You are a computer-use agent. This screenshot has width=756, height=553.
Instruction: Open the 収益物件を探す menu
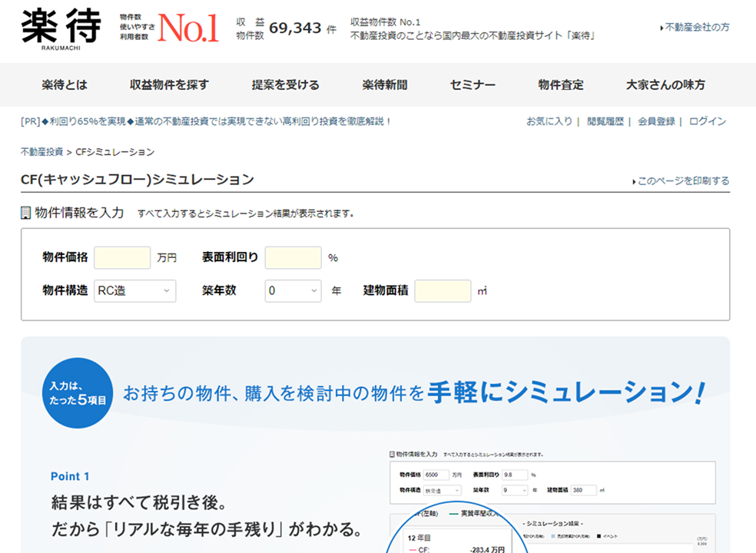point(169,85)
